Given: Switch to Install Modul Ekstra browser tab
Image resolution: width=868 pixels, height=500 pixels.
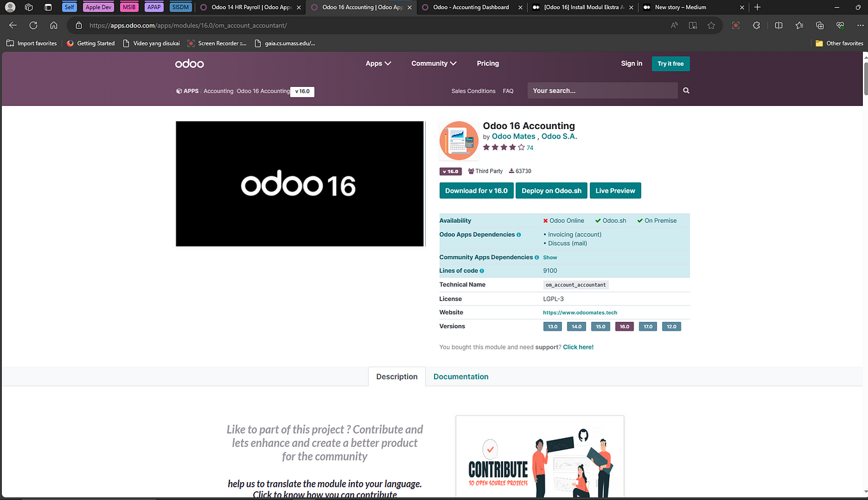Looking at the screenshot, I should (x=582, y=7).
